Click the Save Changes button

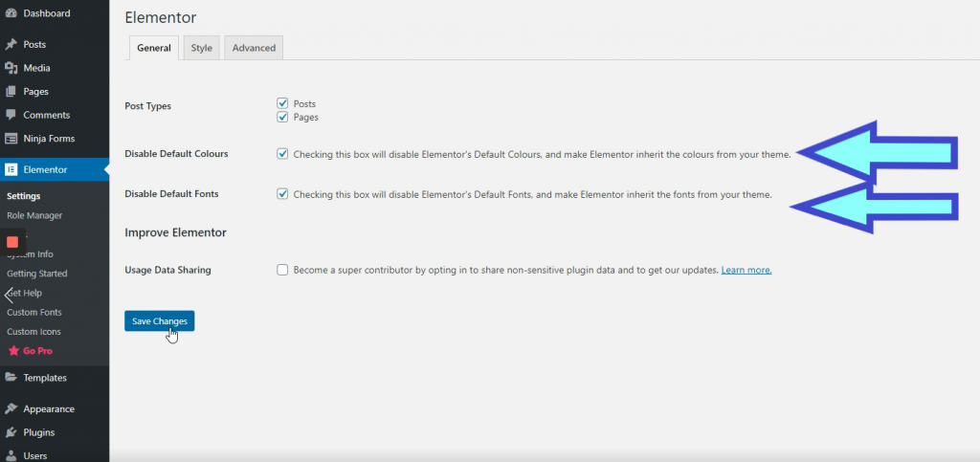pos(160,320)
